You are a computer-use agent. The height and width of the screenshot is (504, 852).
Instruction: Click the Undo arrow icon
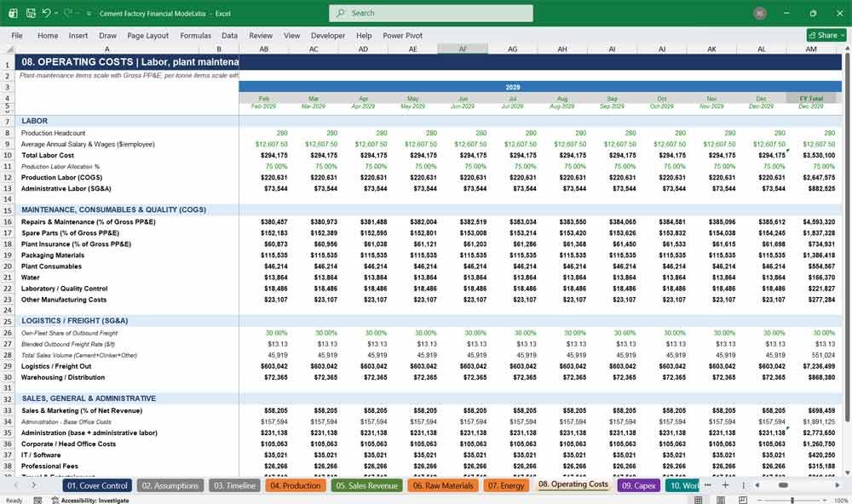point(46,13)
